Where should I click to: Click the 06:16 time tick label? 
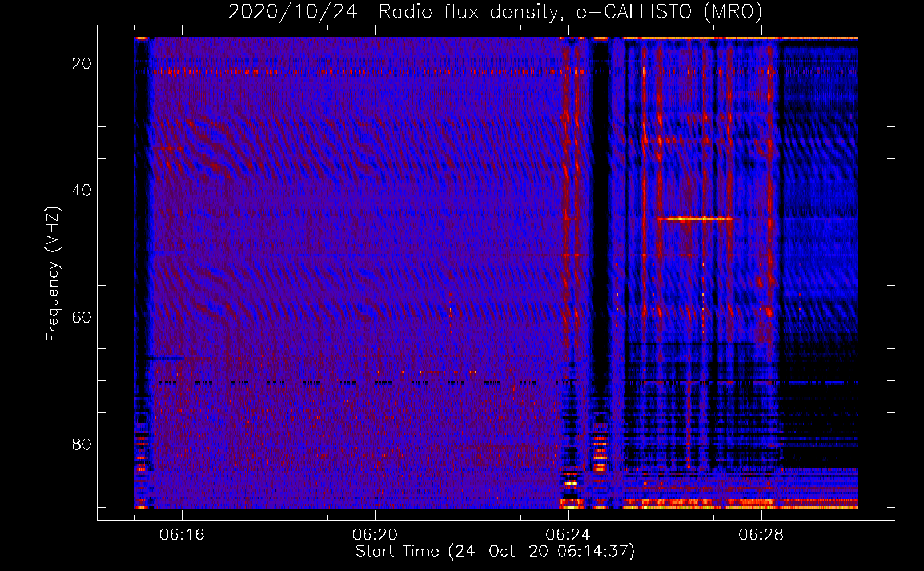pos(182,535)
